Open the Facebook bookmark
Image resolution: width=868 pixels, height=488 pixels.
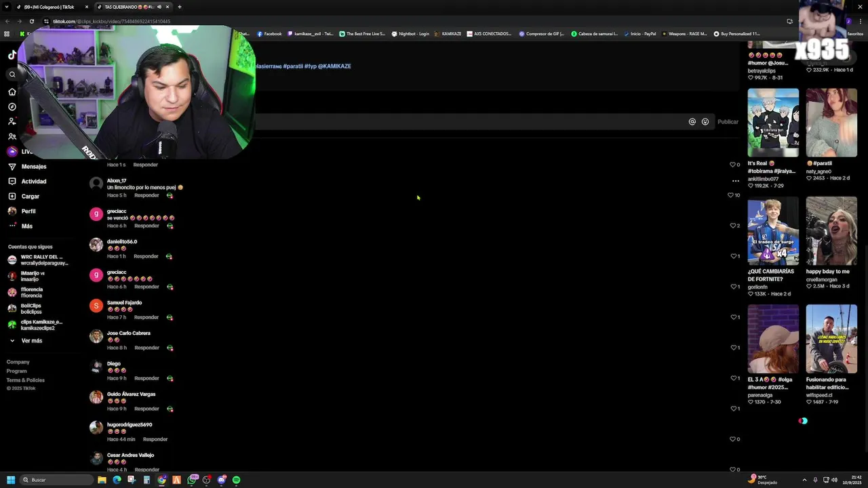pyautogui.click(x=269, y=34)
